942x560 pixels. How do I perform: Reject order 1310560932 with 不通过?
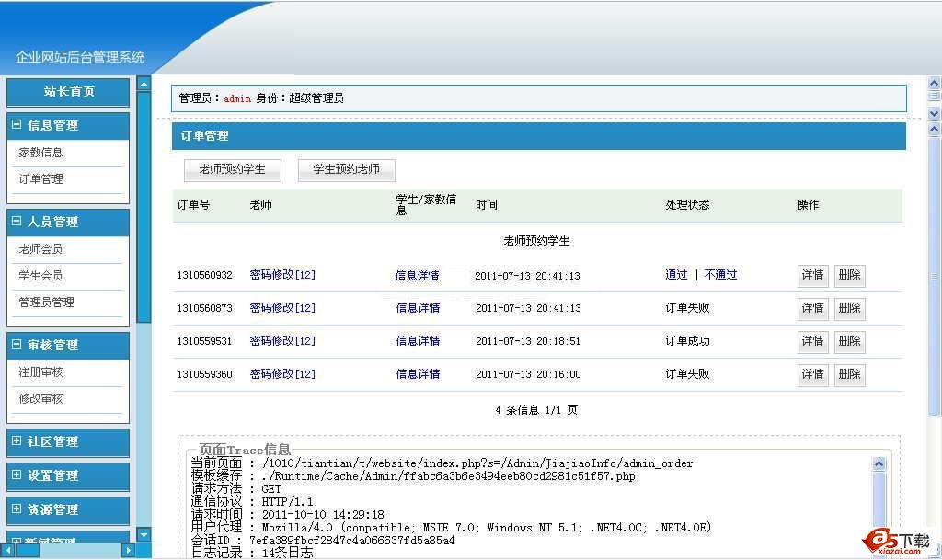pyautogui.click(x=720, y=275)
